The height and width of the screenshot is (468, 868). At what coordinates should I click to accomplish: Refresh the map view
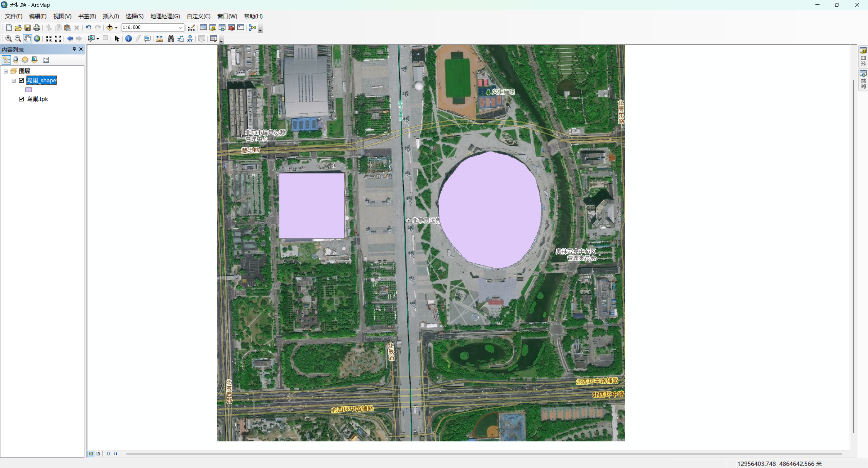108,453
